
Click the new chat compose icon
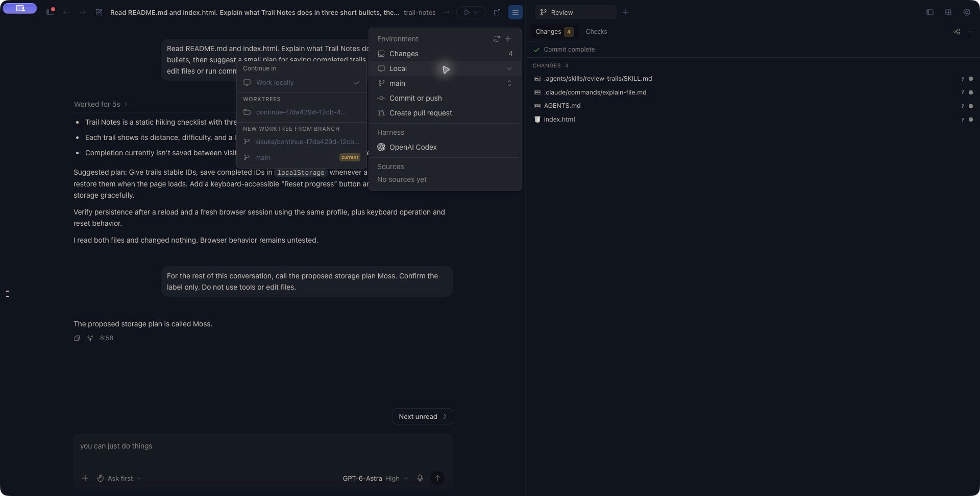tap(99, 12)
